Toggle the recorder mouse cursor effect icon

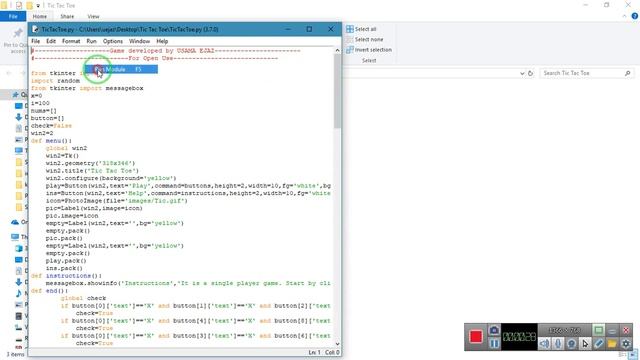pos(585,344)
